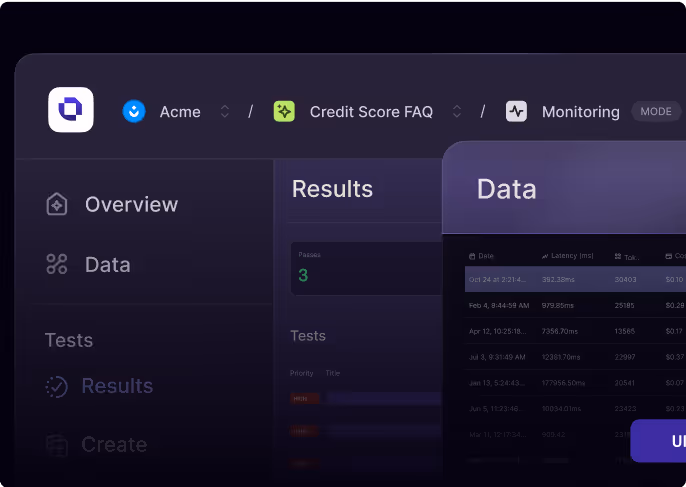Click the app logo in the header
Screen dimensions: 686x487
[71, 110]
